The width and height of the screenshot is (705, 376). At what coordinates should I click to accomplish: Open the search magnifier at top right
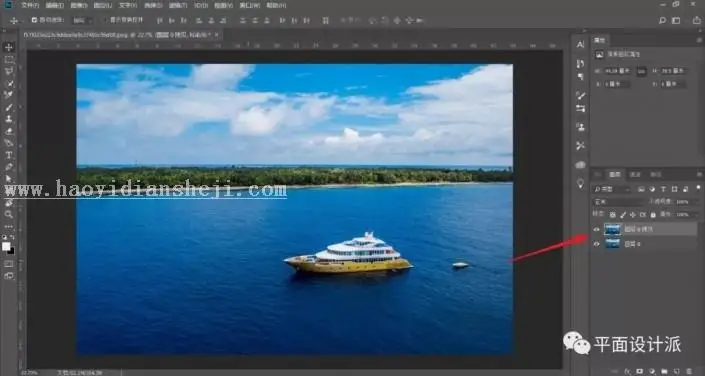click(662, 20)
